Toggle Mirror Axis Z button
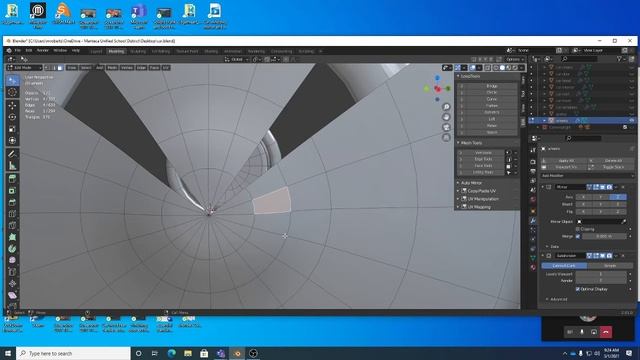 tap(618, 197)
